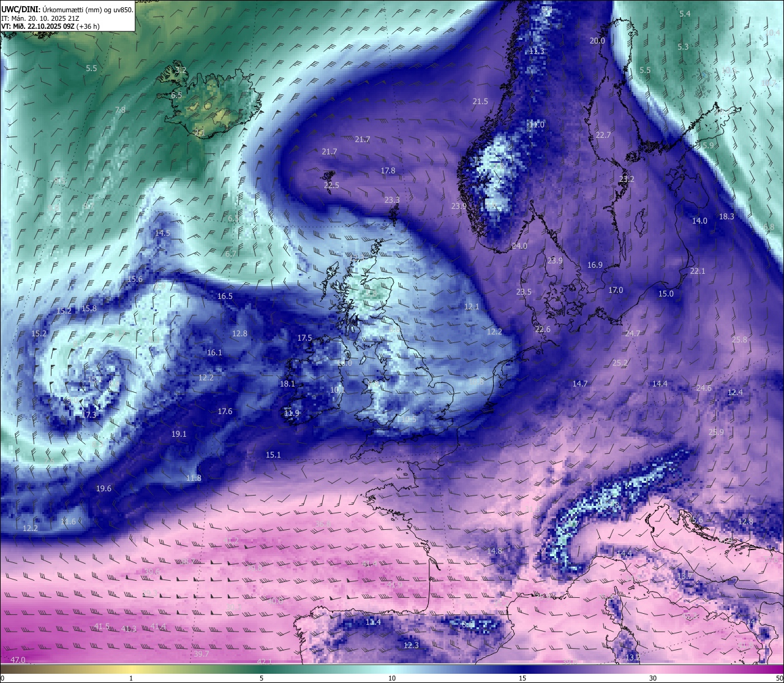Viewport: 784px width, 683px height.
Task: Click the map value 18.3
Action: tap(726, 217)
